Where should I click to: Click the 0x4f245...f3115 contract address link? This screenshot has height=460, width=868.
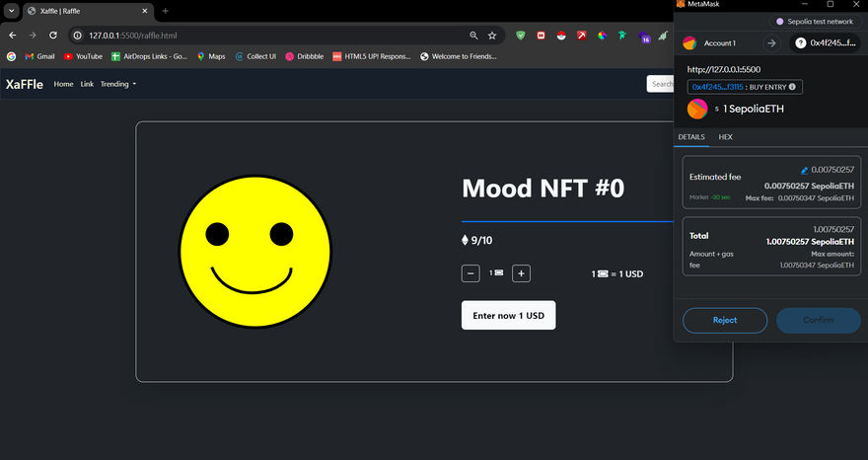point(716,87)
